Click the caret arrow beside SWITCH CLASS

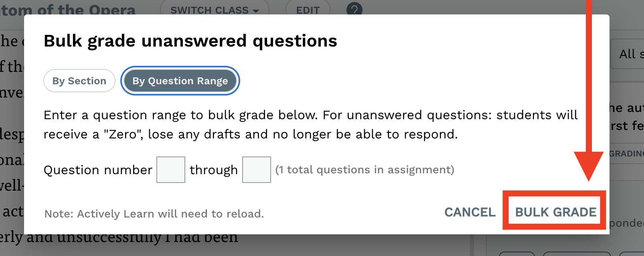[x=255, y=11]
